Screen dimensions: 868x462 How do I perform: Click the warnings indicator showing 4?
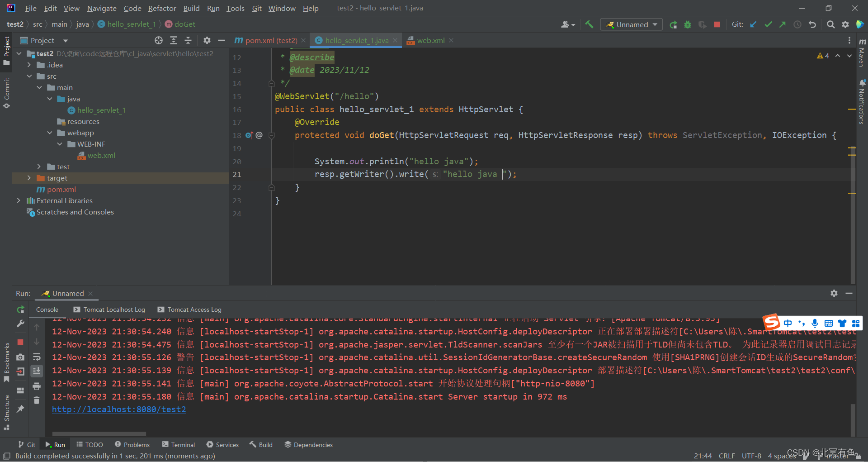click(x=823, y=56)
